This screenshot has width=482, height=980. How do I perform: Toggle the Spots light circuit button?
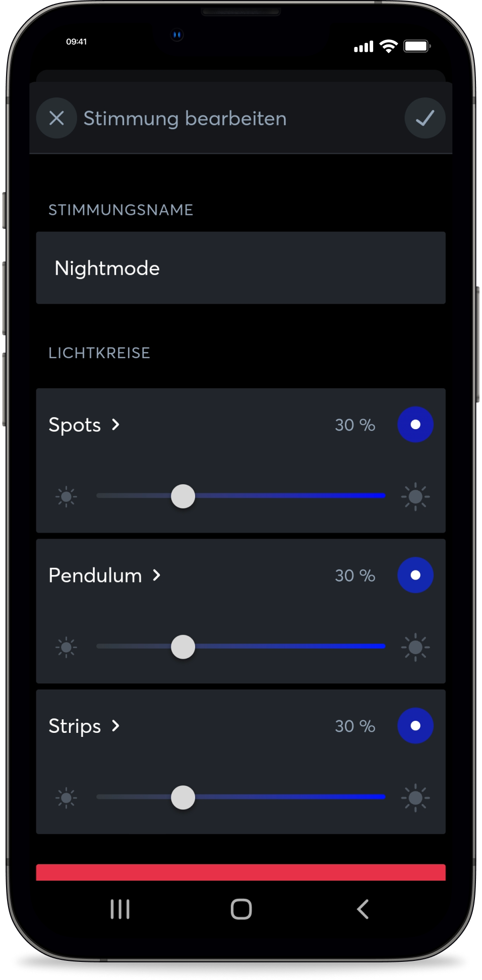[415, 425]
